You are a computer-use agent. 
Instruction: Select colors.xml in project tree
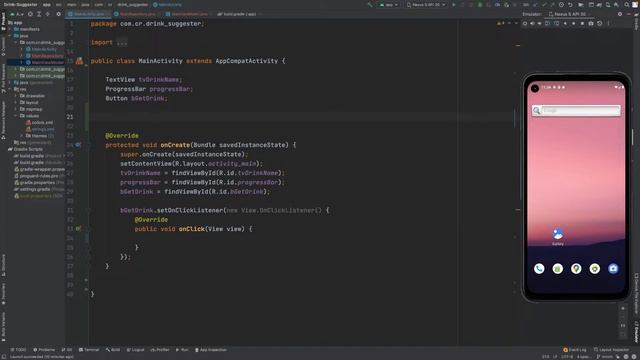coord(40,122)
